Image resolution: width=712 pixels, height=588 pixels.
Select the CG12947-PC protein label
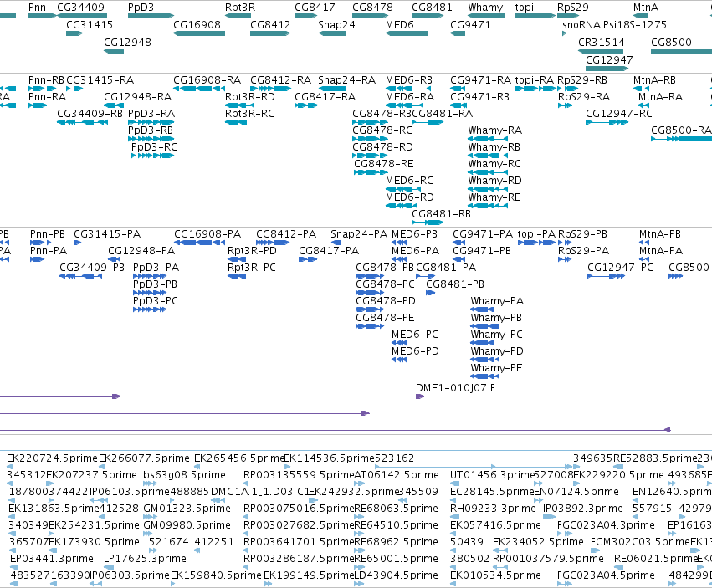click(x=620, y=268)
